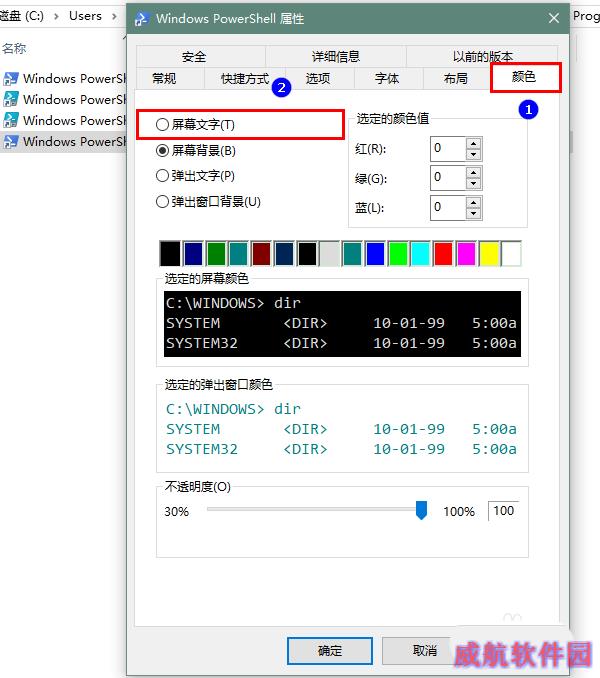Expand the arrow after Users in Explorer
This screenshot has width=600, height=678.
point(114,16)
